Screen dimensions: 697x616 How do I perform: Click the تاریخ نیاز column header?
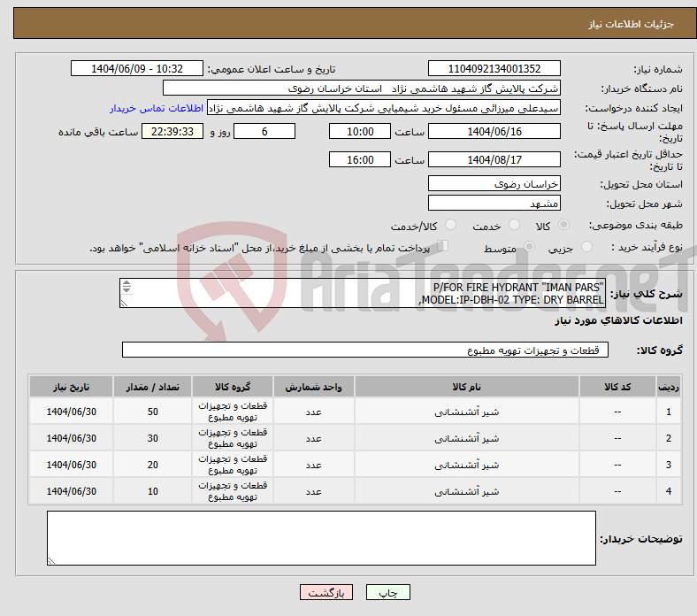pos(71,387)
